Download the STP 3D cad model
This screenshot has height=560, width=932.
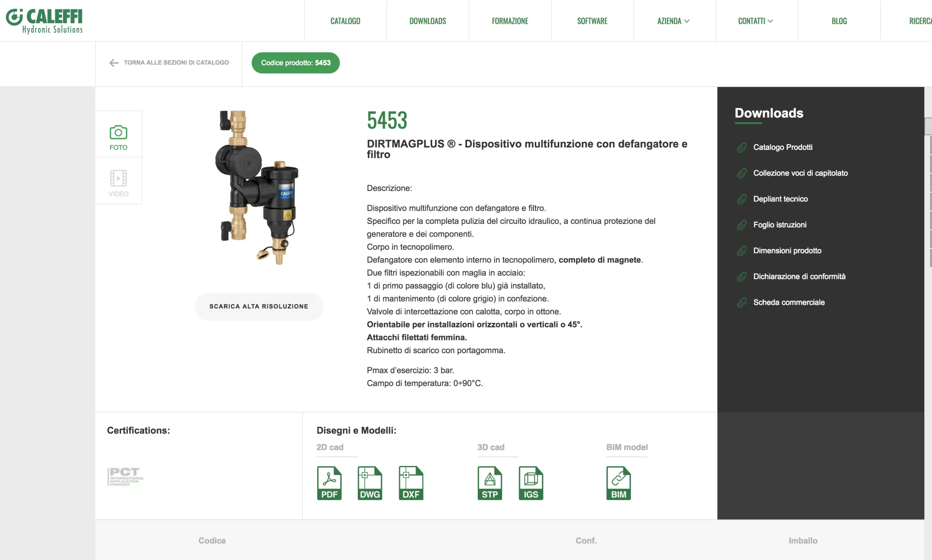click(490, 483)
